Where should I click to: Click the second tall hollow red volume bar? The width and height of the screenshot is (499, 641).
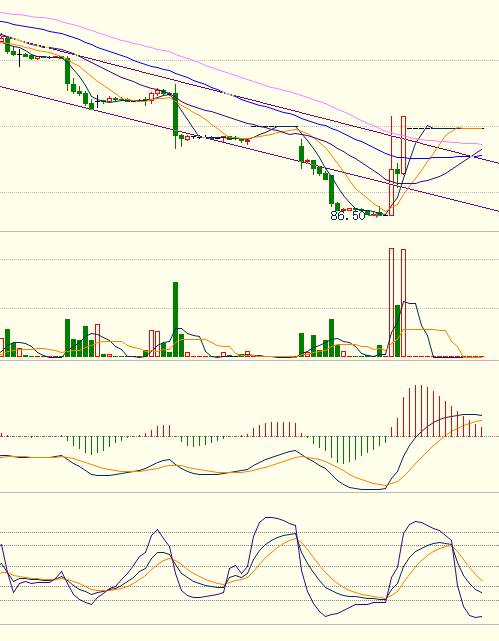click(x=403, y=303)
